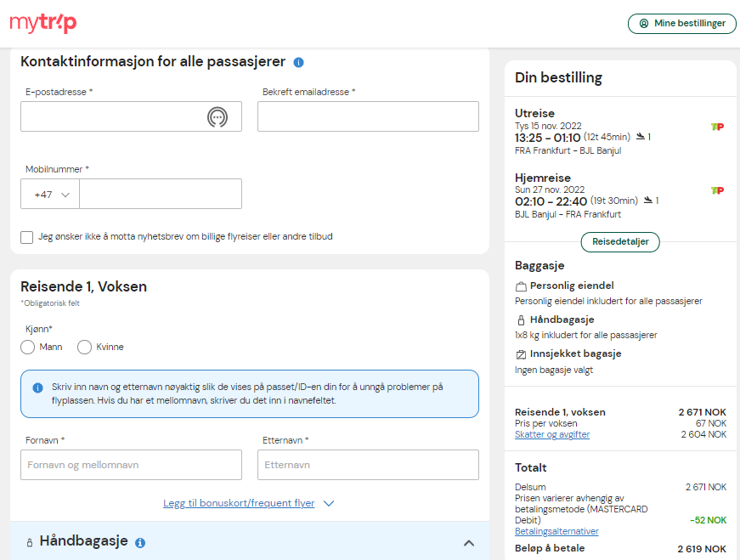Screen dimensions: 740x560
Task: Click the Personlig eiendel bag icon
Action: (x=521, y=286)
